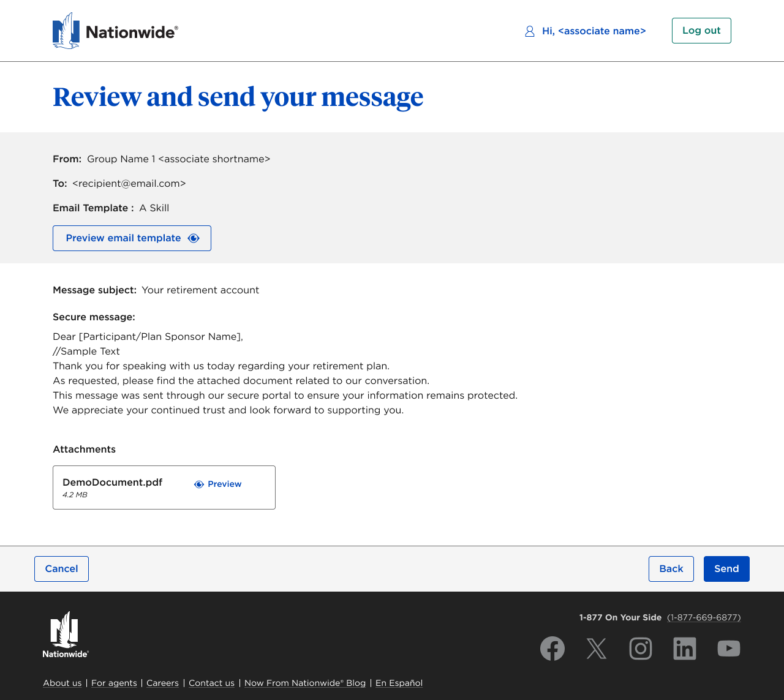Click the line starting 'We appreciate your continued'
The width and height of the screenshot is (784, 700).
228,410
